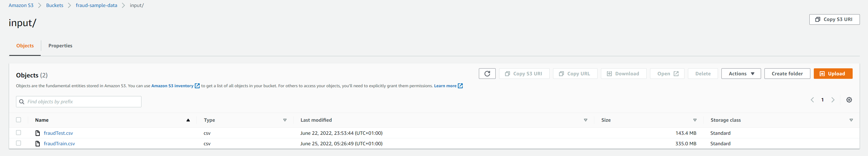This screenshot has width=868, height=156.
Task: Toggle the select-all objects checkbox
Action: coord(19,120)
